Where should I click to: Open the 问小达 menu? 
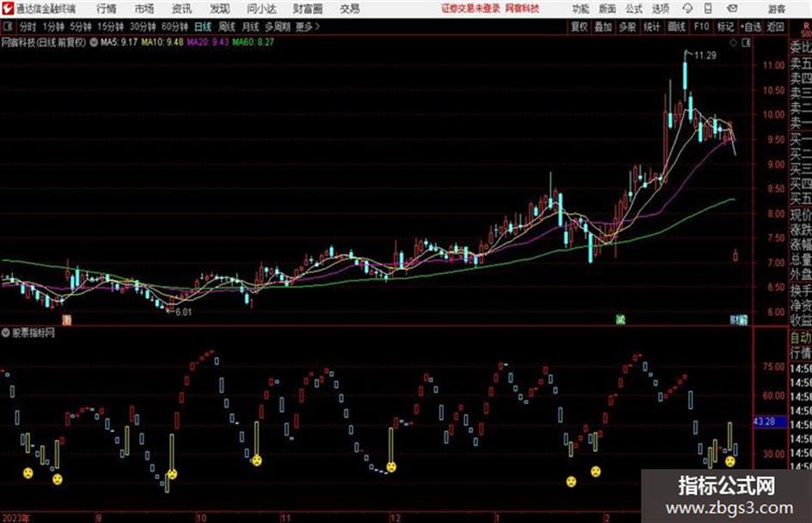[x=261, y=9]
